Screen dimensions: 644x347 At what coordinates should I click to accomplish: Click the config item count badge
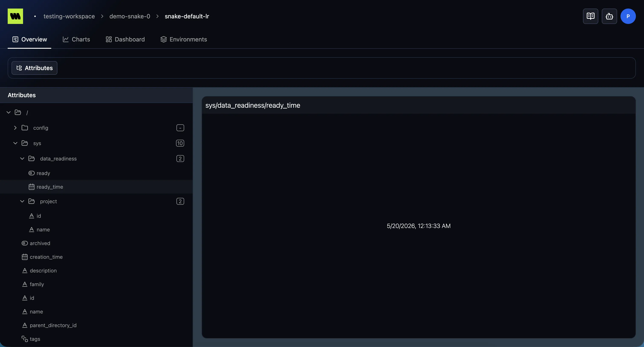[x=180, y=128]
